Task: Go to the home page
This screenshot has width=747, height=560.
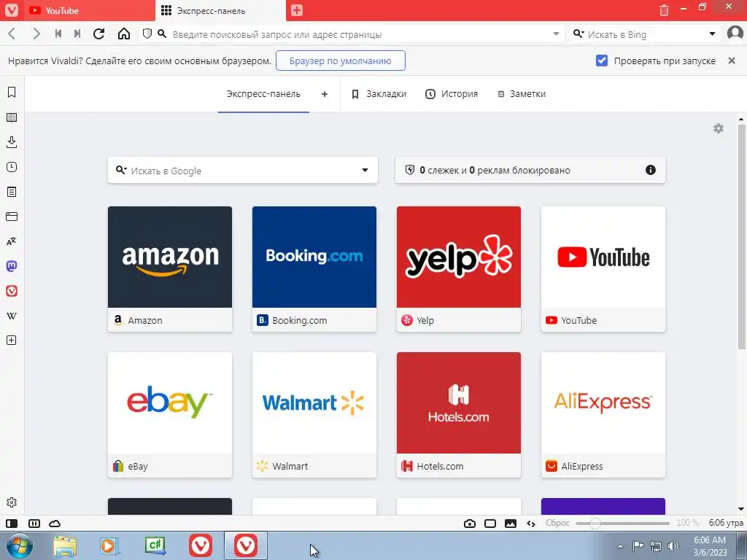Action: (124, 34)
